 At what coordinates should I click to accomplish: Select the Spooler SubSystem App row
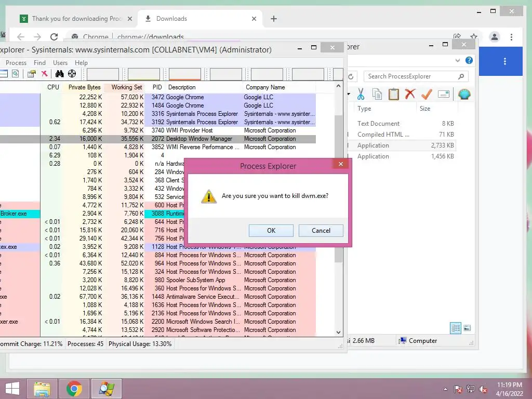(x=158, y=280)
